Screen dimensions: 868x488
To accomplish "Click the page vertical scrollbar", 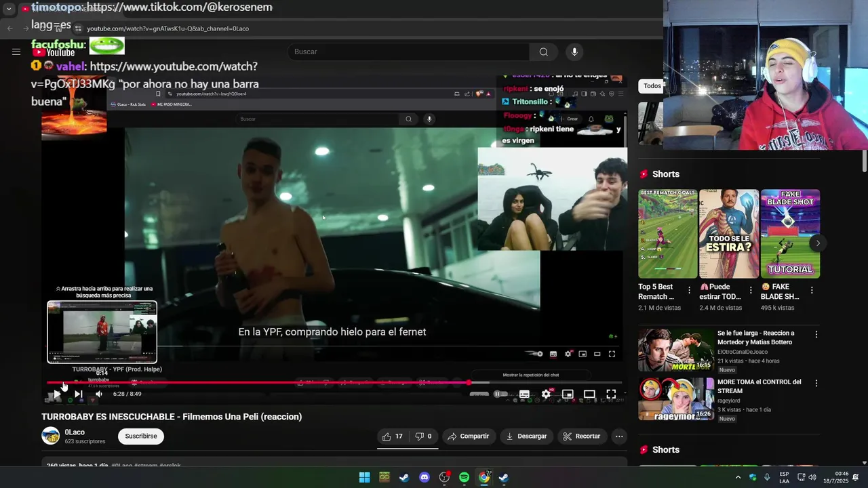I will pos(865,160).
